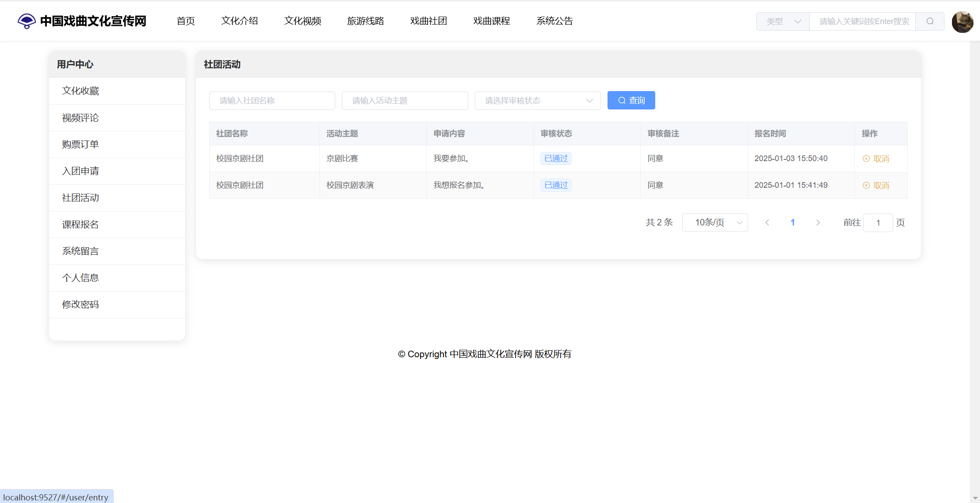Screen dimensions: 980x503
Task: Go to the previous page arrow
Action: 767,222
